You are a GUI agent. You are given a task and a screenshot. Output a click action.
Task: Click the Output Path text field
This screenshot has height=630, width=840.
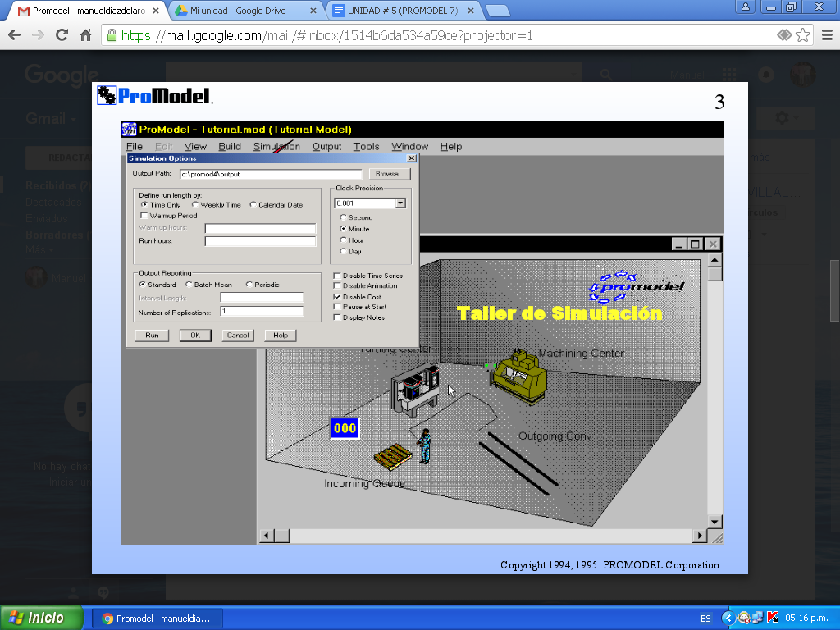coord(271,174)
